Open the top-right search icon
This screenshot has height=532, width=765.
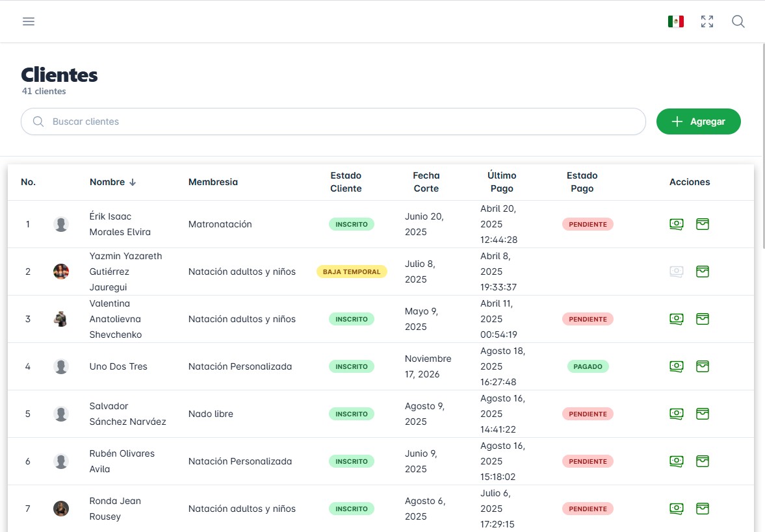coord(738,21)
